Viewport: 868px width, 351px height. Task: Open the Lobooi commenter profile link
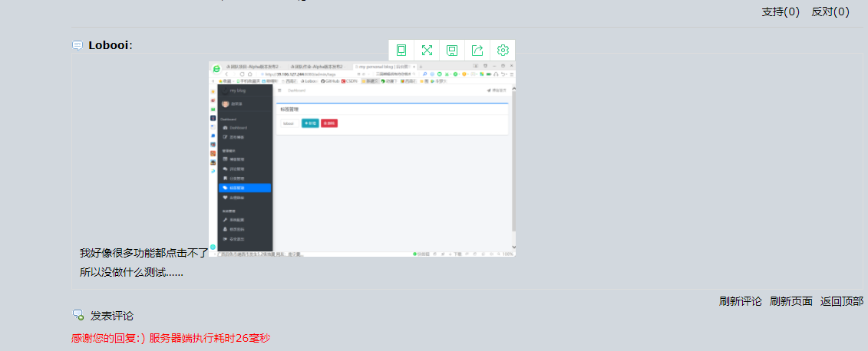coord(108,45)
